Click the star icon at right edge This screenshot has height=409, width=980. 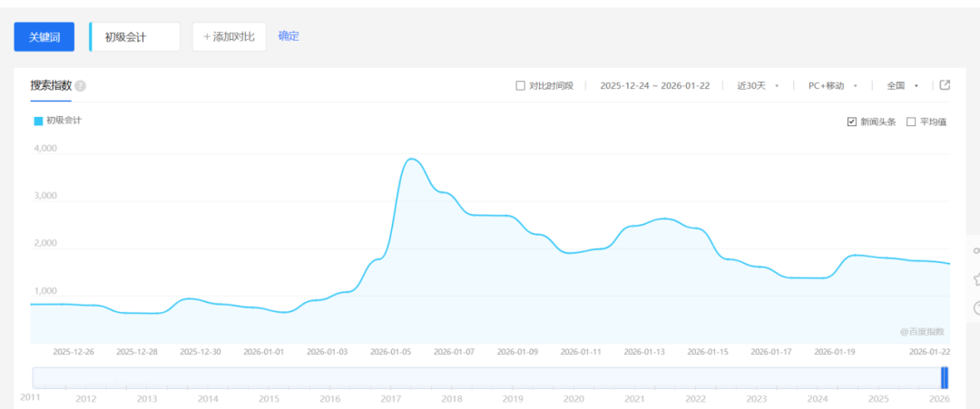click(x=975, y=279)
